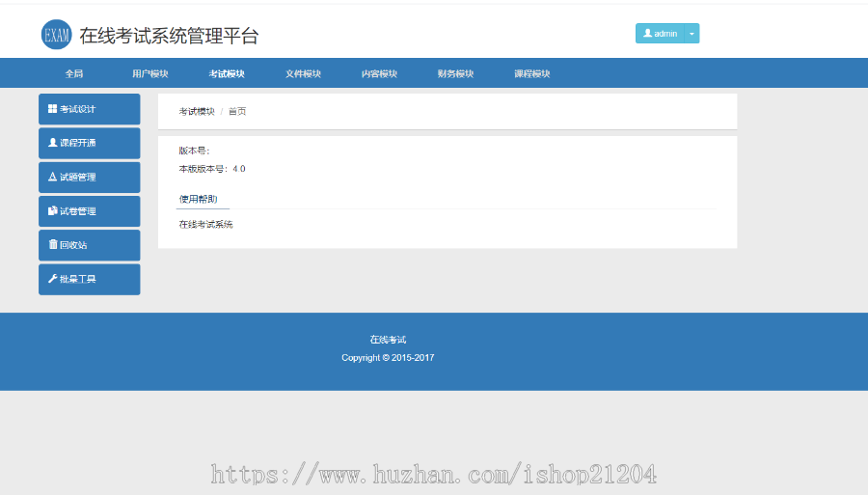Open the 试题管理 sidebar button
The height and width of the screenshot is (495, 868).
coord(89,178)
